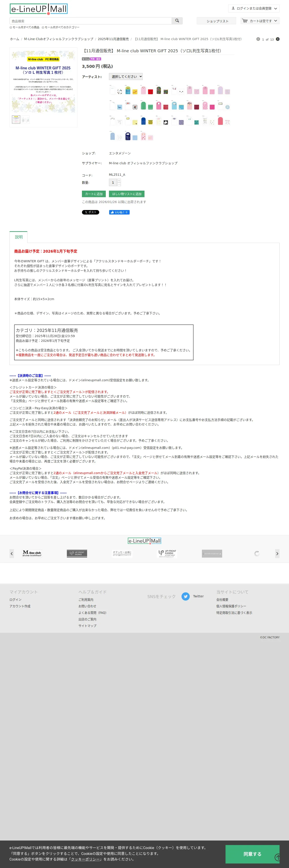Open the specified commercial transactions law link
Viewport: 289px width, 868px height.
[x=234, y=613]
